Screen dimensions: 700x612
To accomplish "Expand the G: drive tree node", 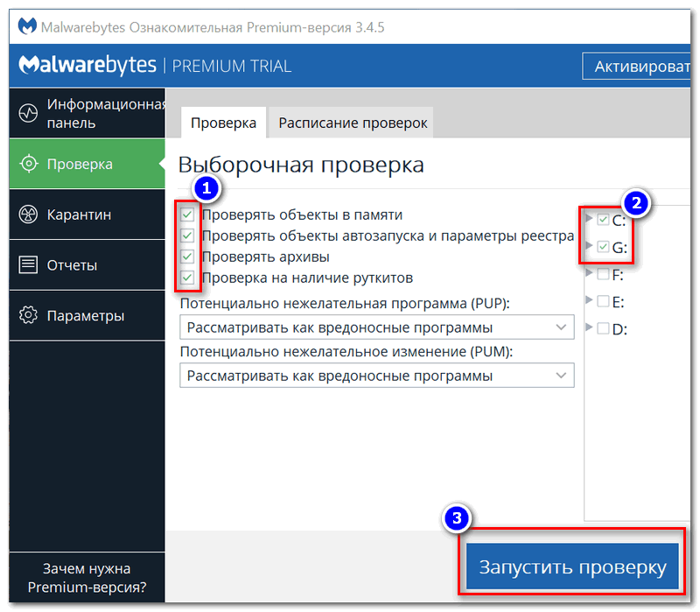I will 589,245.
